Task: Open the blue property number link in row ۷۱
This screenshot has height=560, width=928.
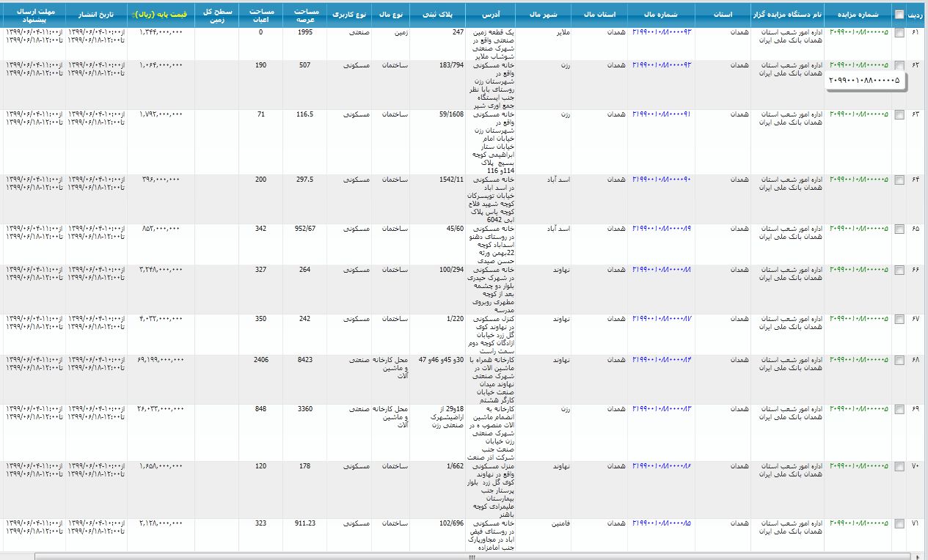Action: click(662, 523)
